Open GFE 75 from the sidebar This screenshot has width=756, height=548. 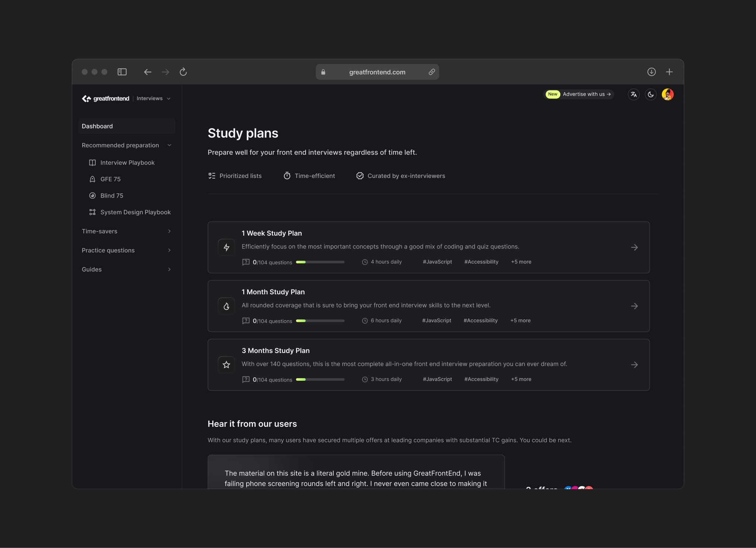coord(110,179)
